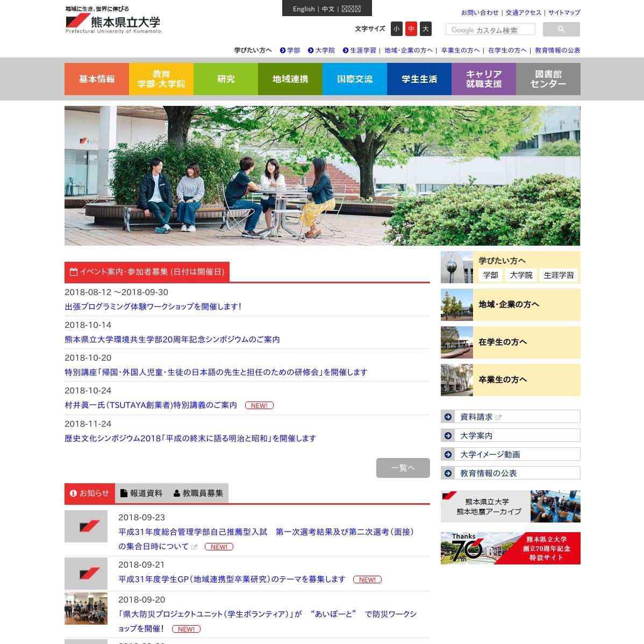Click arrow icon beside 学部 in top navigation
This screenshot has height=644, width=644.
pos(283,51)
